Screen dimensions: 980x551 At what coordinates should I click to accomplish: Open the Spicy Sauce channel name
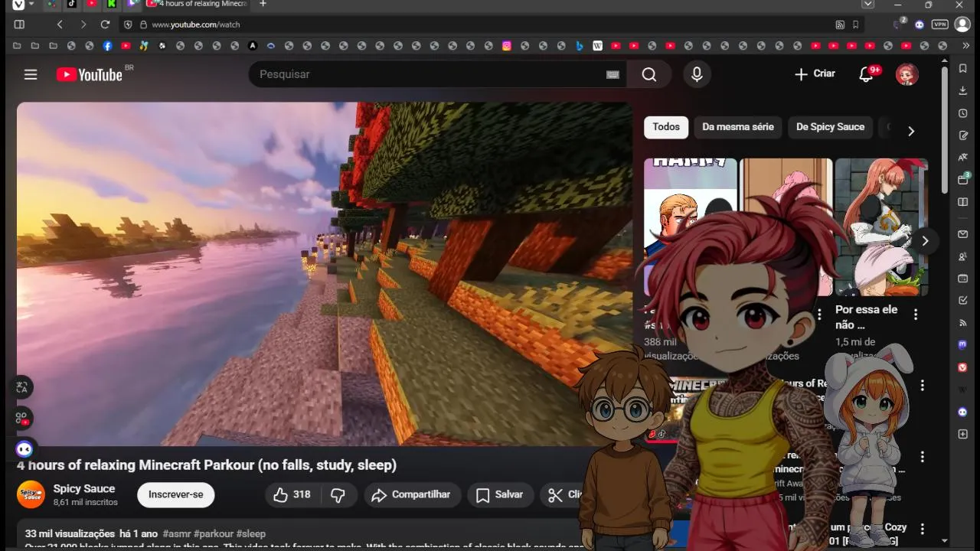pyautogui.click(x=84, y=488)
